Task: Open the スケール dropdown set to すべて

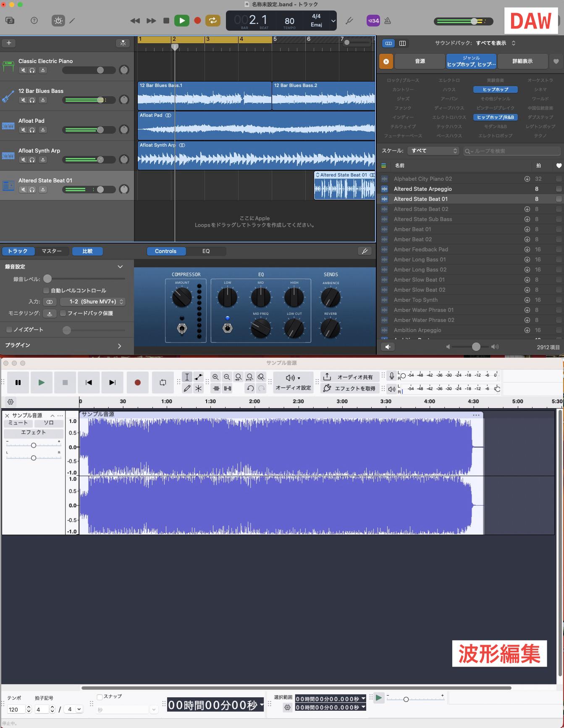Action: (x=433, y=150)
